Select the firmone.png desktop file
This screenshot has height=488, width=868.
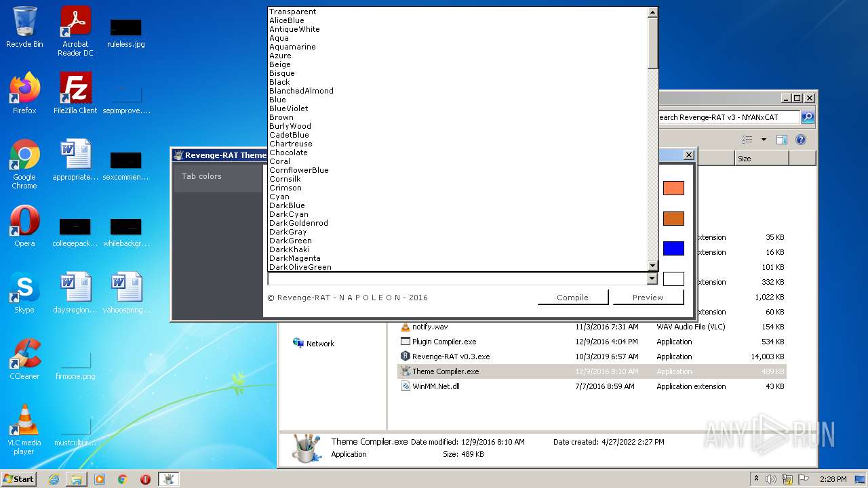[75, 366]
